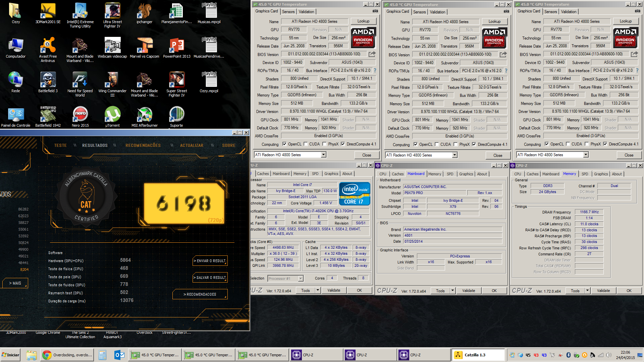Screen dimensions: 644x362
Task: Click Lookup button in third GPU-Z window
Action: click(626, 21)
